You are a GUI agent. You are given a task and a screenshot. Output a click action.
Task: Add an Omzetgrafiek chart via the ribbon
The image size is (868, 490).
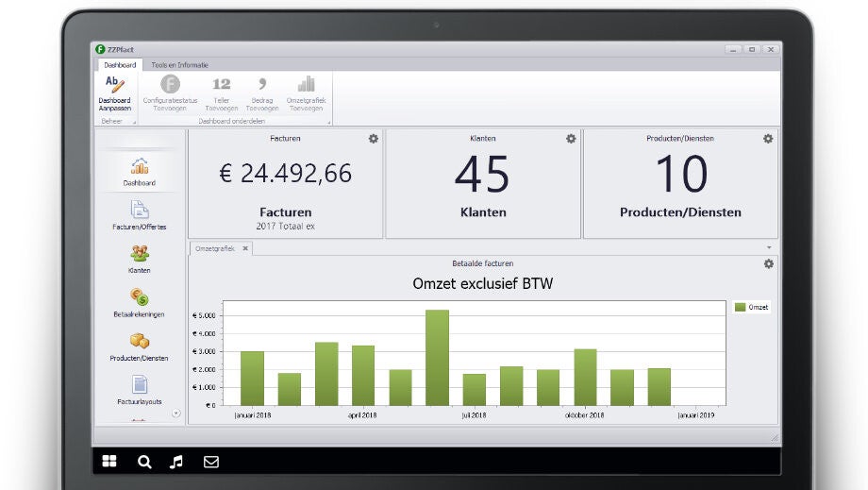(x=306, y=85)
